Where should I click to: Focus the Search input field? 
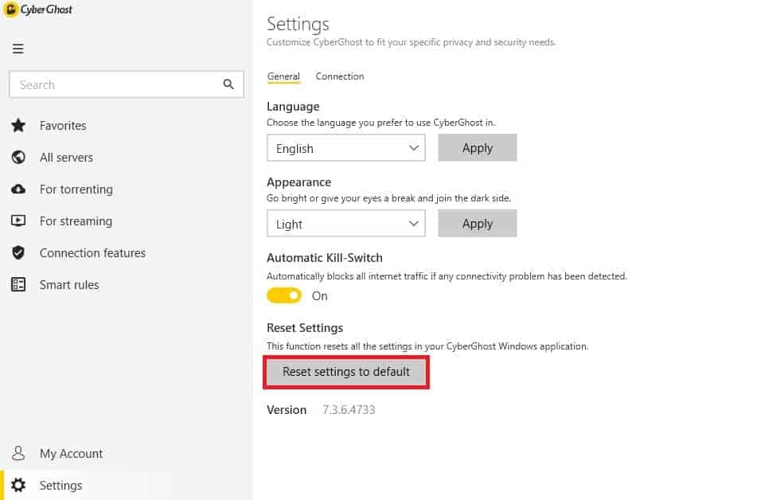coord(115,85)
